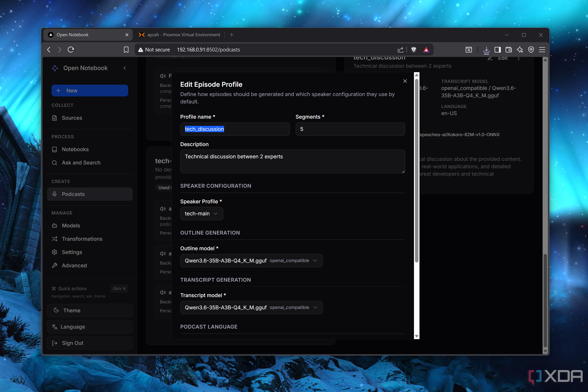588x392 pixels.
Task: Click the address bar URL
Action: (x=208, y=50)
